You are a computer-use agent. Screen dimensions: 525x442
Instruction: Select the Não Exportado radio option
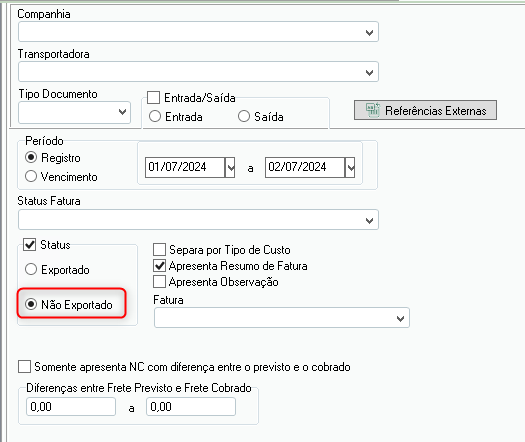point(31,304)
